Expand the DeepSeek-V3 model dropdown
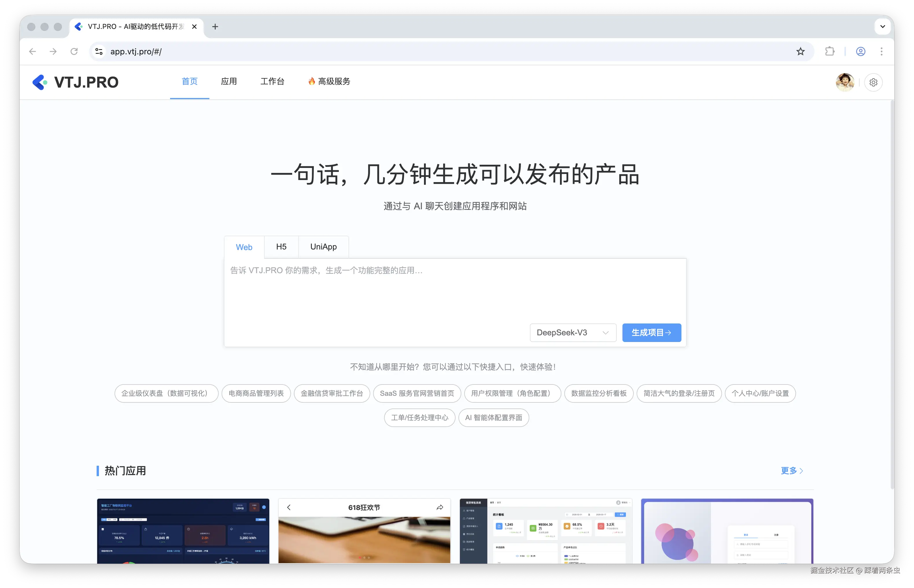The width and height of the screenshot is (914, 588). point(572,332)
